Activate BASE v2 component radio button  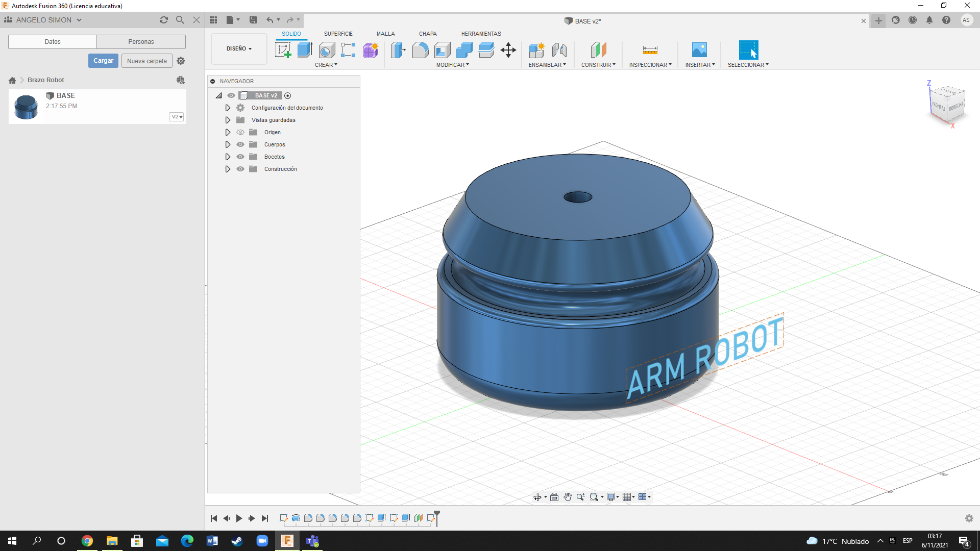click(288, 95)
